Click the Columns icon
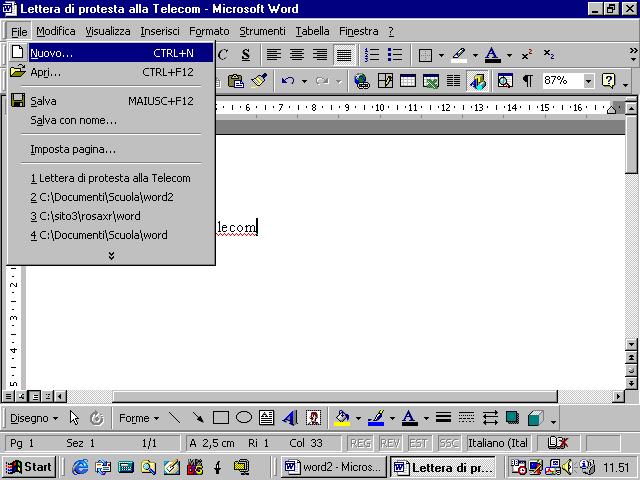Viewport: 640px width, 480px height. point(453,81)
